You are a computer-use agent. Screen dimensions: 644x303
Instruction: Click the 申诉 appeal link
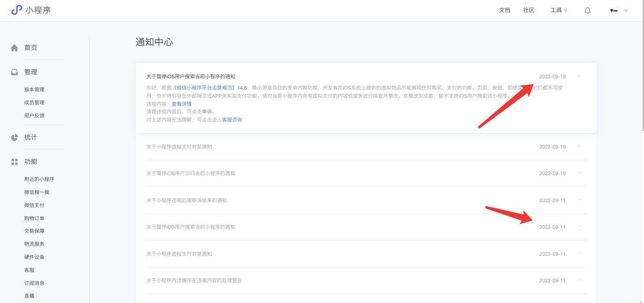click(207, 112)
